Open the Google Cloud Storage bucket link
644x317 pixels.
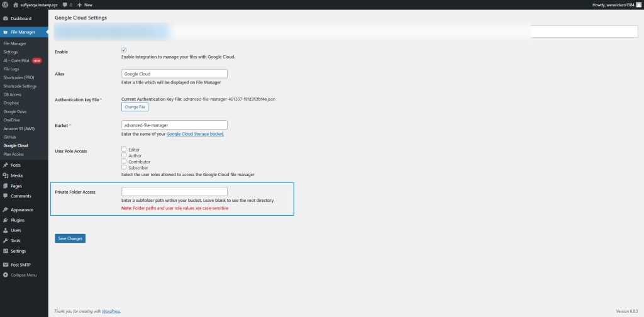pyautogui.click(x=195, y=134)
